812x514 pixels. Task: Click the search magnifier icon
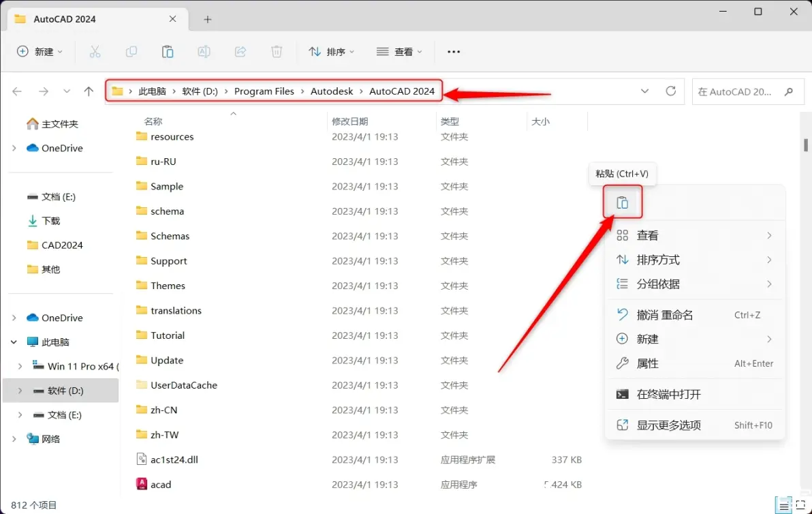(x=789, y=92)
